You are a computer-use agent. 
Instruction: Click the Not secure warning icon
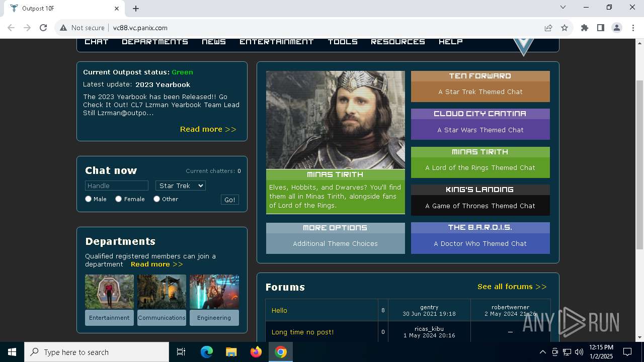click(x=63, y=28)
